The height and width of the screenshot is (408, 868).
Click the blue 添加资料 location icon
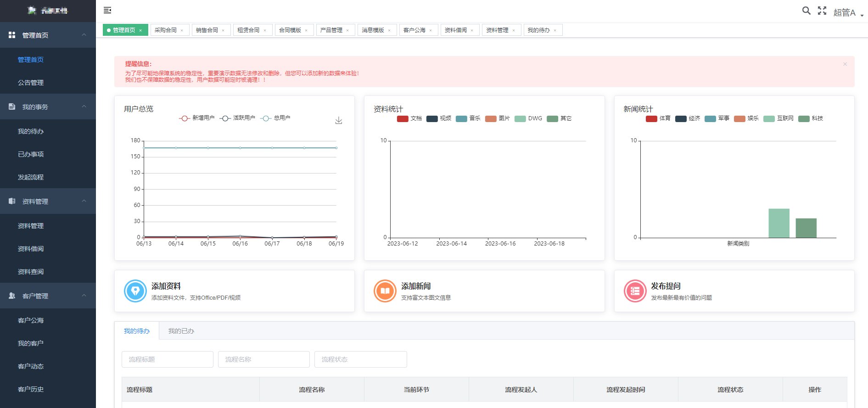click(x=135, y=291)
